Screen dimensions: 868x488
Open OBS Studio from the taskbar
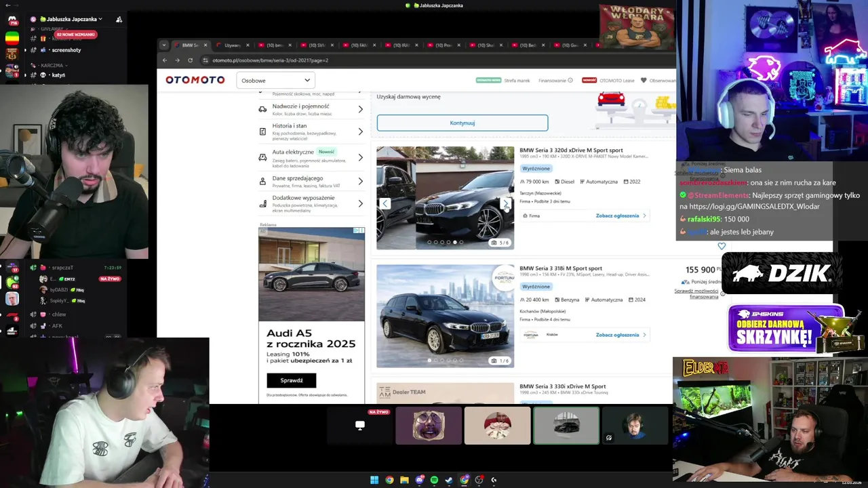(479, 480)
